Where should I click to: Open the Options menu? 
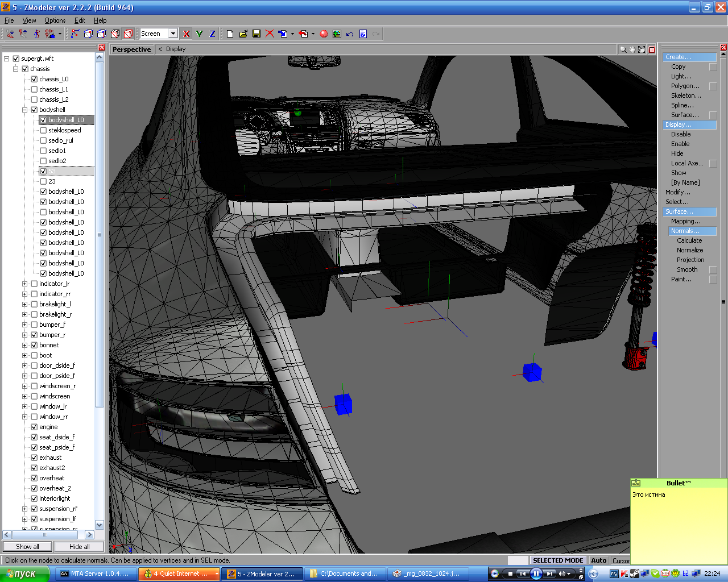pyautogui.click(x=55, y=20)
